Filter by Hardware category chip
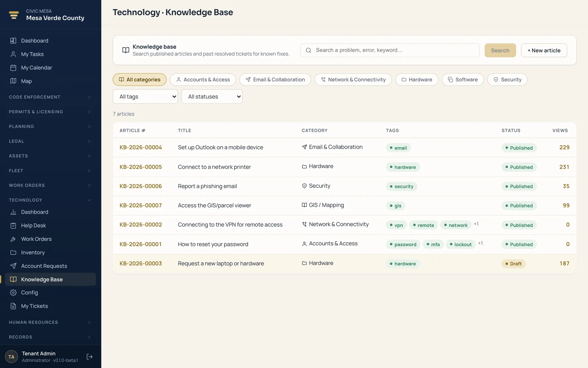Screen dimensions: 588x368 pyautogui.click(x=417, y=79)
